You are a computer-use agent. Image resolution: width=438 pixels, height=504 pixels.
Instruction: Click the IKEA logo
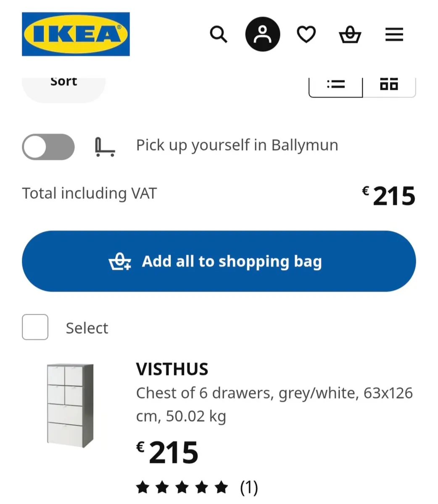[x=76, y=34]
